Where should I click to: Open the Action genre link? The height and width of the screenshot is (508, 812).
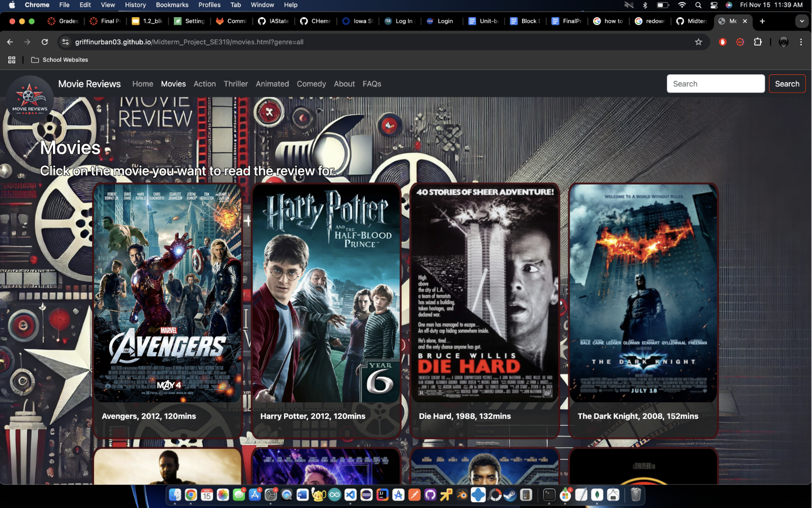coord(205,84)
